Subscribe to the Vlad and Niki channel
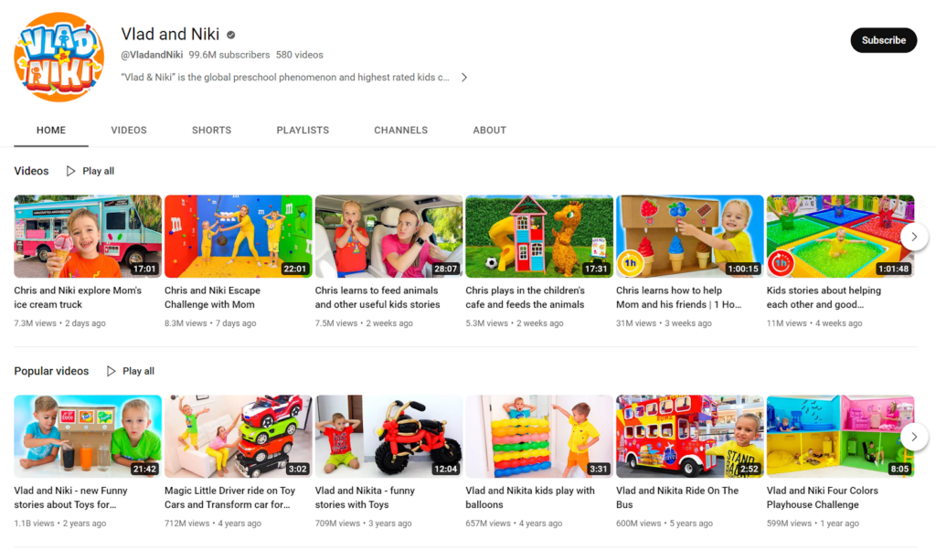Viewport: 936px width, 560px height. pos(884,40)
